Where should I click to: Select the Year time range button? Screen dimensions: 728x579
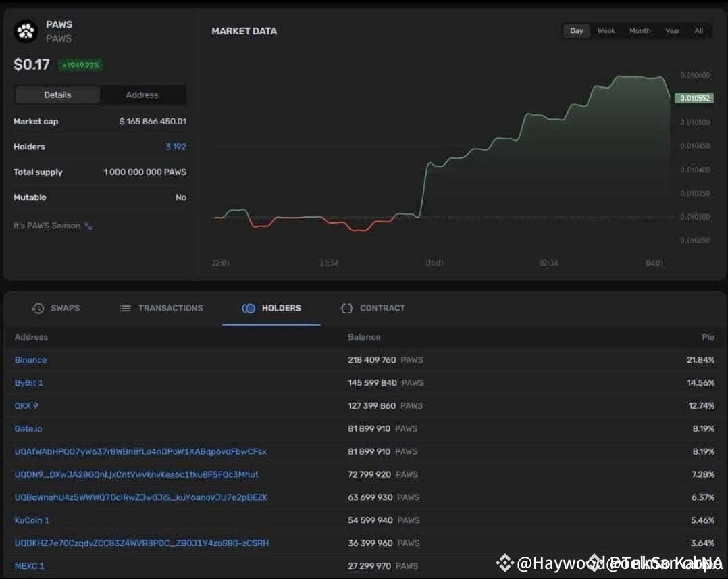[673, 30]
